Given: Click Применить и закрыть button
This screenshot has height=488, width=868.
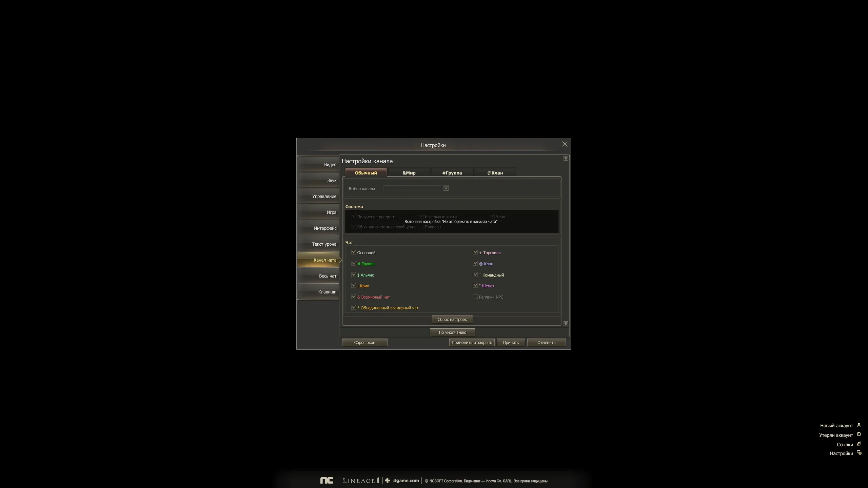Looking at the screenshot, I should (472, 342).
